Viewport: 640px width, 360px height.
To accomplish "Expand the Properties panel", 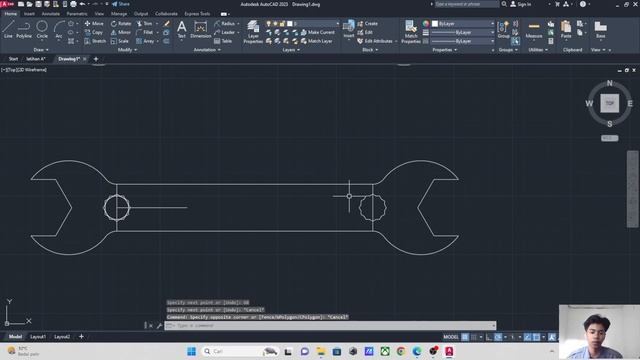I will (x=444, y=50).
